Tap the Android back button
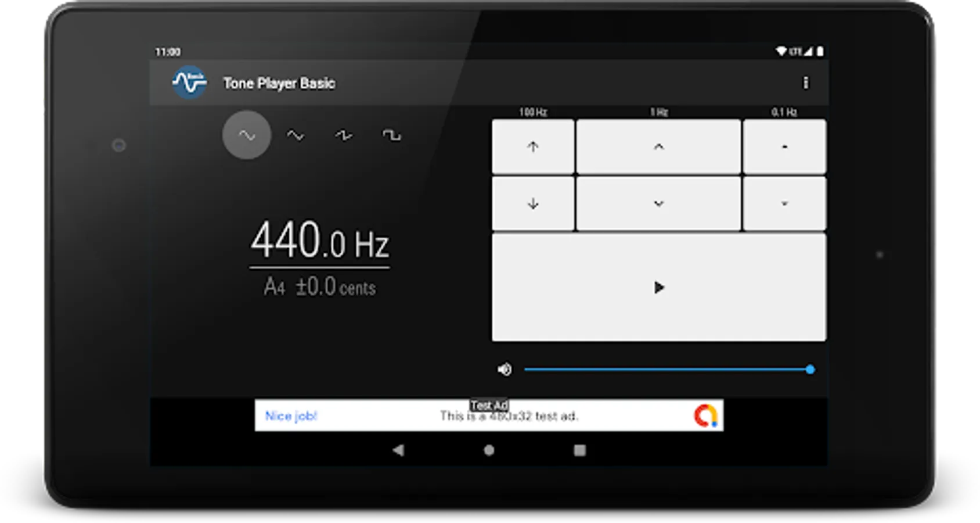 click(x=398, y=450)
